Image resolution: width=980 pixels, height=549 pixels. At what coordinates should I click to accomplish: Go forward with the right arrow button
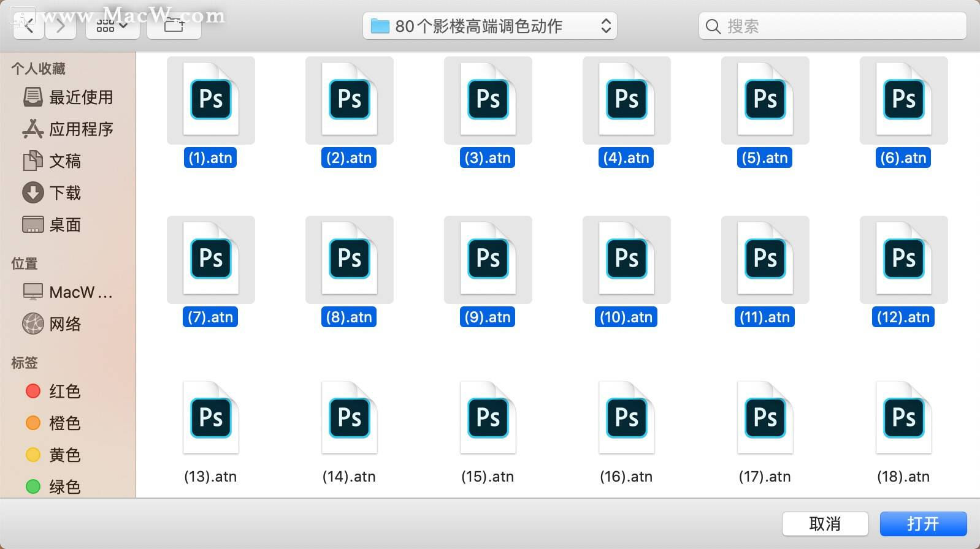(60, 26)
